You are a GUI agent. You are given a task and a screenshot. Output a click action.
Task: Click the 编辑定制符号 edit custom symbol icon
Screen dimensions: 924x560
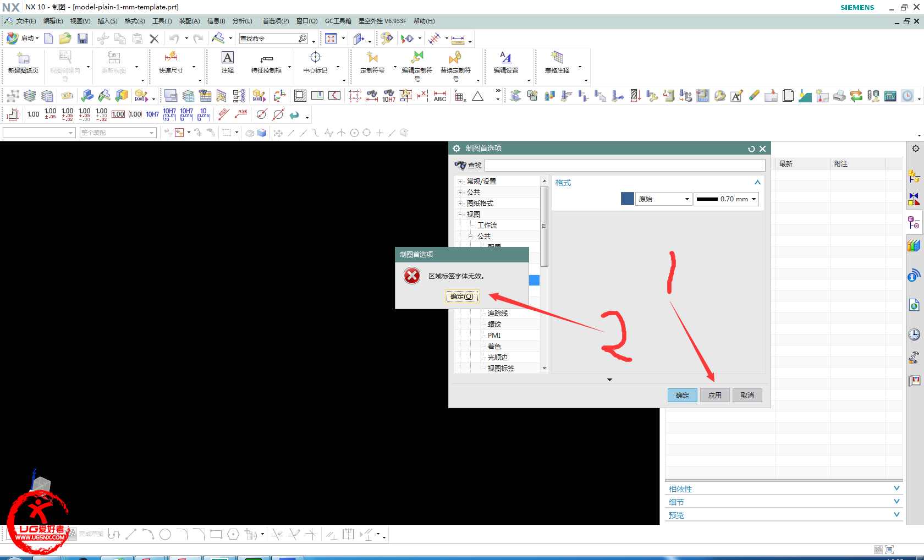417,66
